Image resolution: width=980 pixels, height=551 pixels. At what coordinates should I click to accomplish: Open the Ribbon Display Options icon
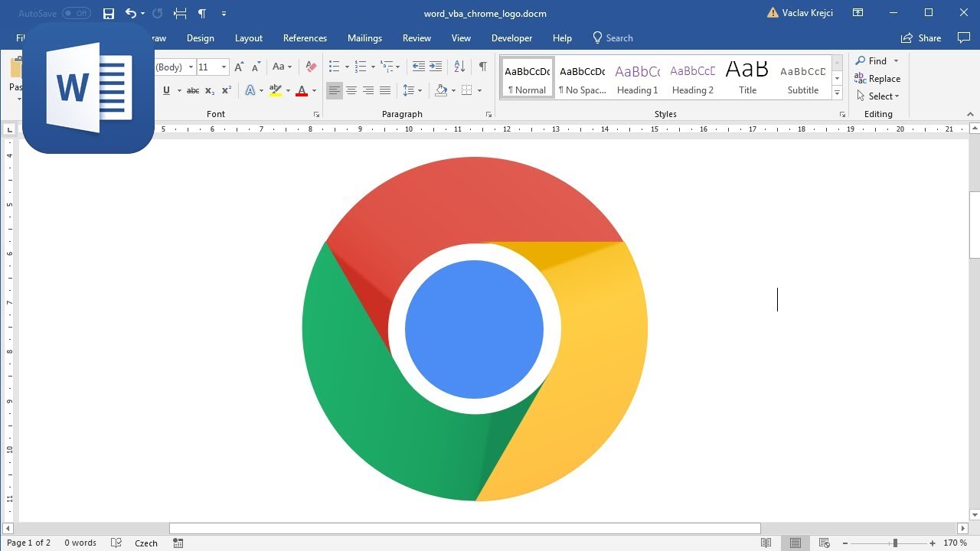click(858, 13)
